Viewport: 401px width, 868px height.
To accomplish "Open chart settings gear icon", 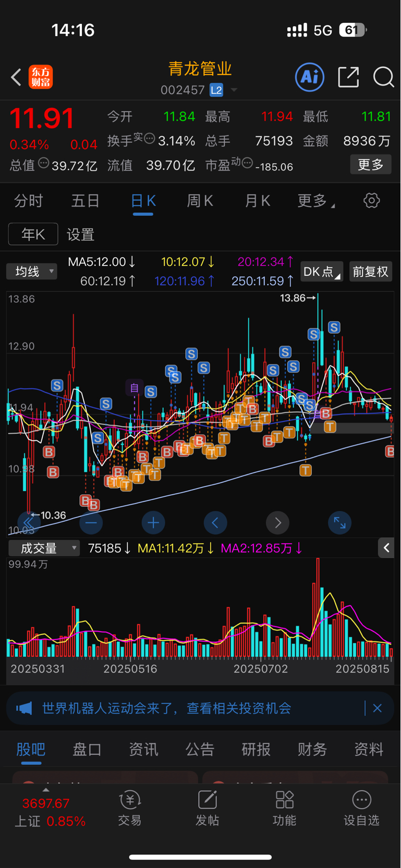I will point(371,201).
